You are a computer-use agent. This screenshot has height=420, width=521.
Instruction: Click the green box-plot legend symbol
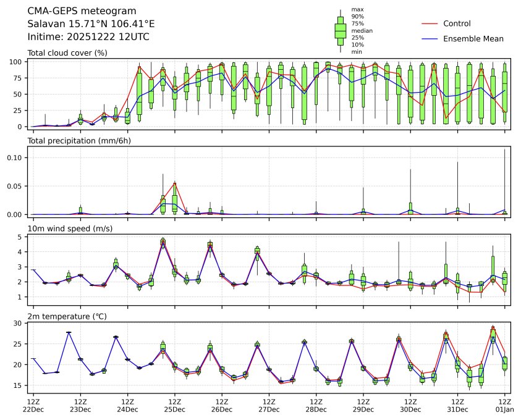click(x=340, y=31)
